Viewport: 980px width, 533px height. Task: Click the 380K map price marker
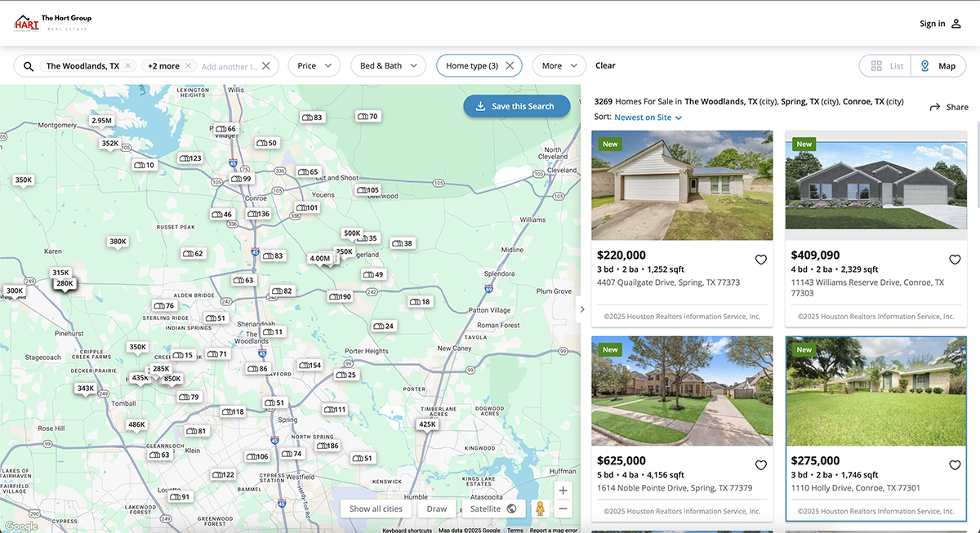pos(118,242)
